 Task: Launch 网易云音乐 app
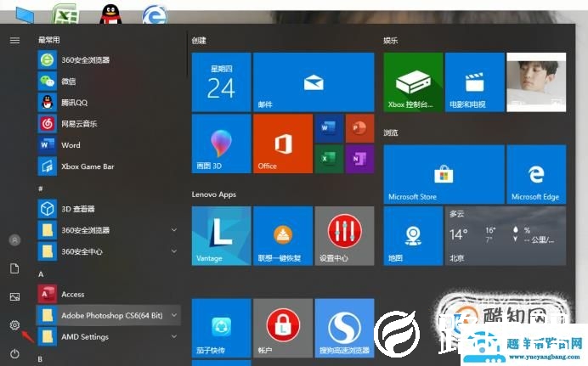pos(109,124)
